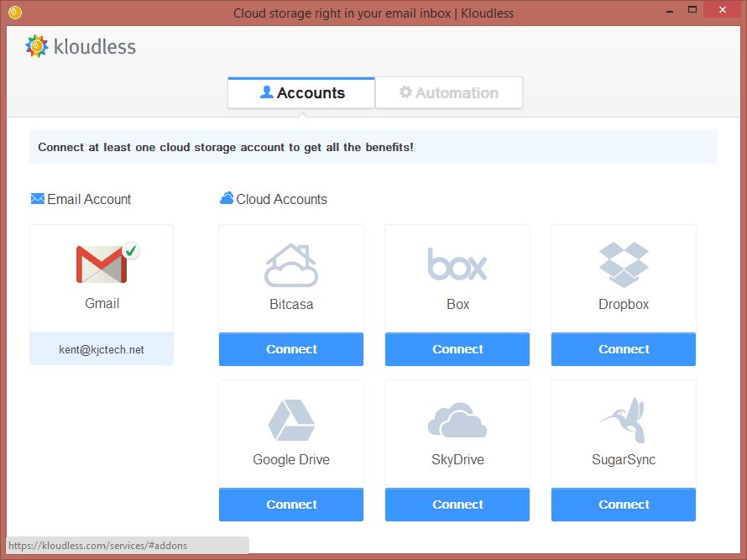Connect your Dropbox account
747x560 pixels.
[x=624, y=349]
